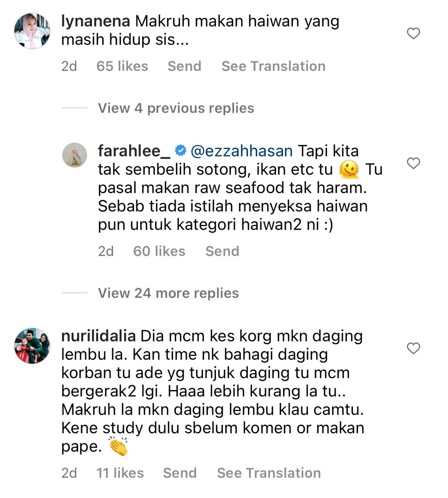Image resolution: width=448 pixels, height=498 pixels.
Task: Open the farahlee_ username link
Action: pos(134,151)
